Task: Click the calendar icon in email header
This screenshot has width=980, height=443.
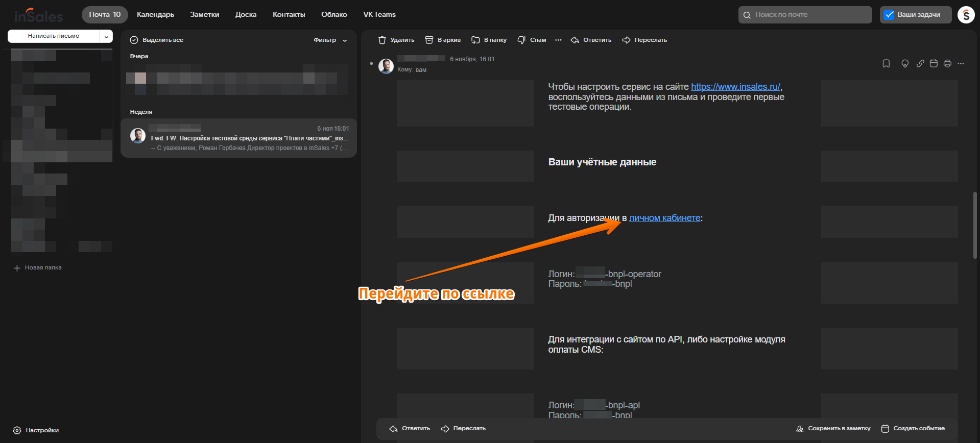Action: tap(934, 64)
